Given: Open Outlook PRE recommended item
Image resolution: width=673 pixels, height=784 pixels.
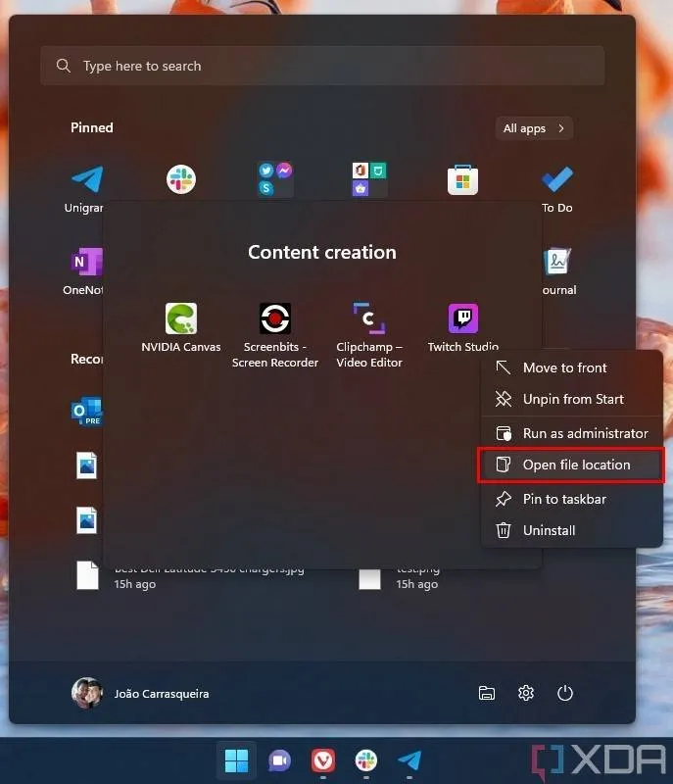Looking at the screenshot, I should point(87,411).
